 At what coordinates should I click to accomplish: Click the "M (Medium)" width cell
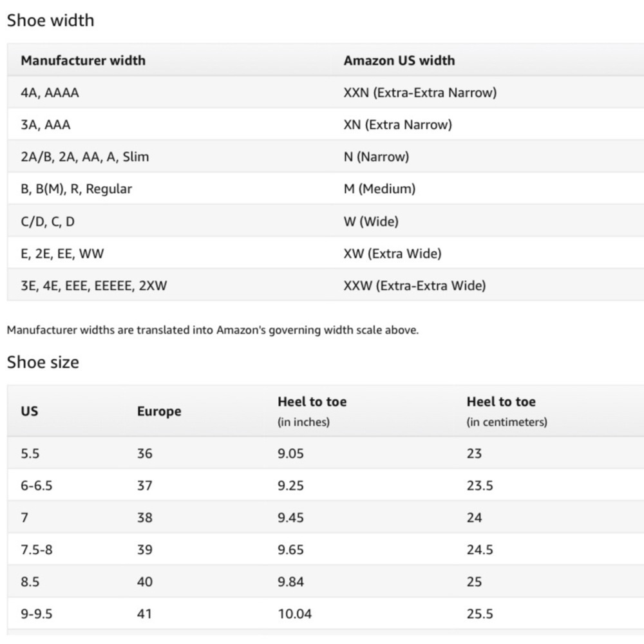point(379,189)
